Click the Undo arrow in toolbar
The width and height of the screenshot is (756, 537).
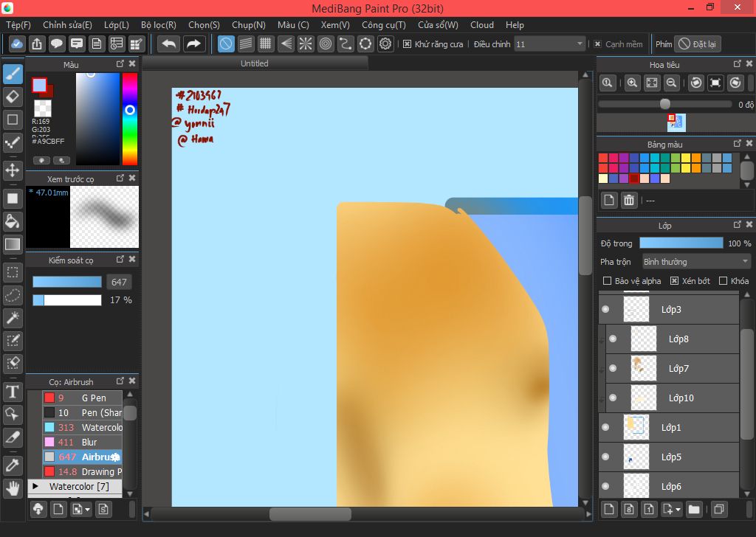click(169, 44)
